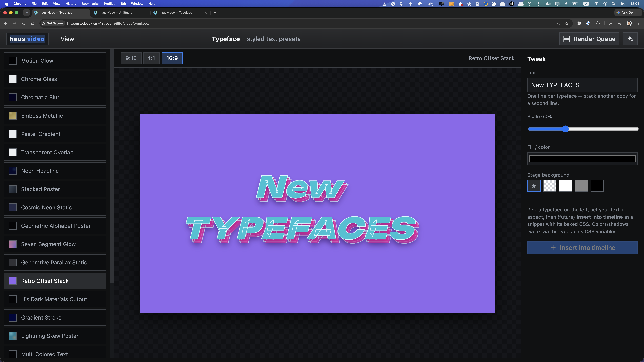Open the Chrome profile avatar
Viewport: 644px width, 362px height.
(x=629, y=24)
